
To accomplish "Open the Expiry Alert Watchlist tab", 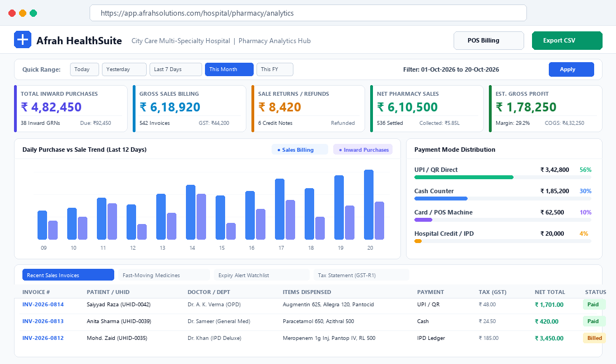I will (x=262, y=275).
